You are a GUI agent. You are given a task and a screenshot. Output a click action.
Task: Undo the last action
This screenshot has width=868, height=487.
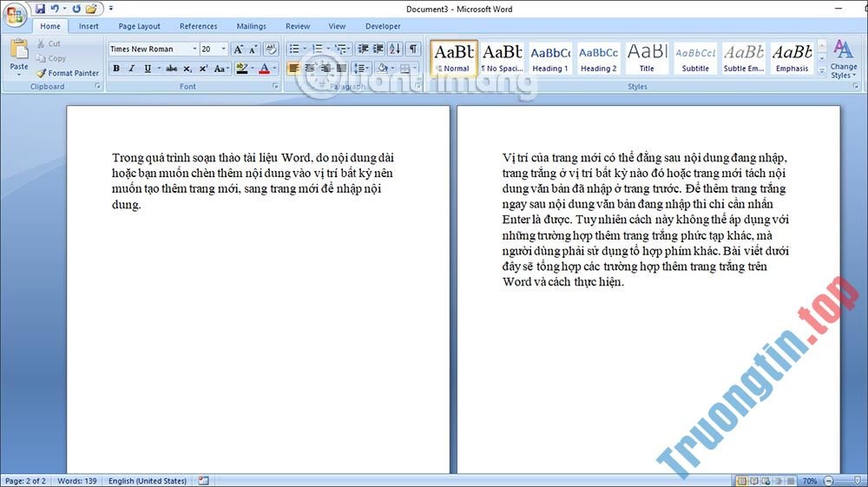(x=55, y=9)
